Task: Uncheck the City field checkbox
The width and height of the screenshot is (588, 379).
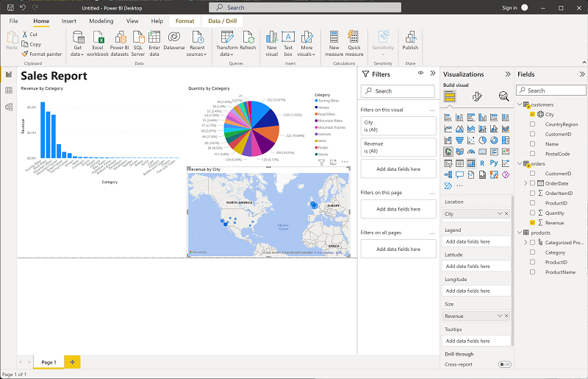Action: point(532,114)
